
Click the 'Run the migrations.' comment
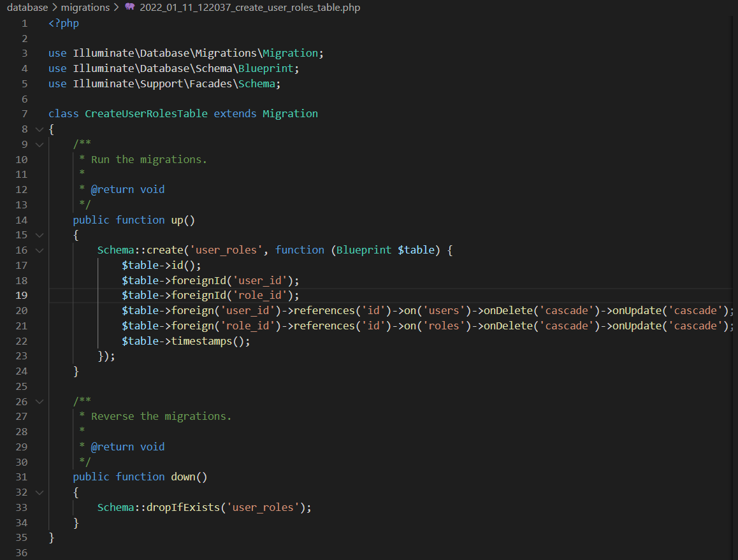(148, 159)
